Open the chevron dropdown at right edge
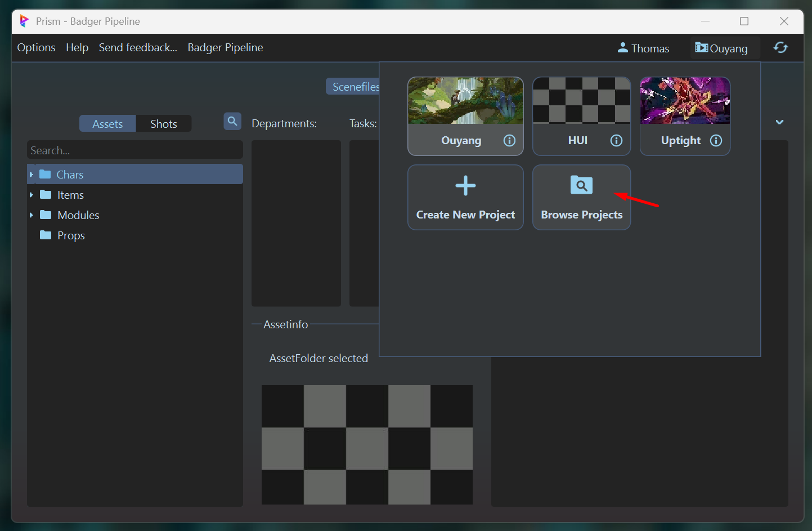 point(779,122)
